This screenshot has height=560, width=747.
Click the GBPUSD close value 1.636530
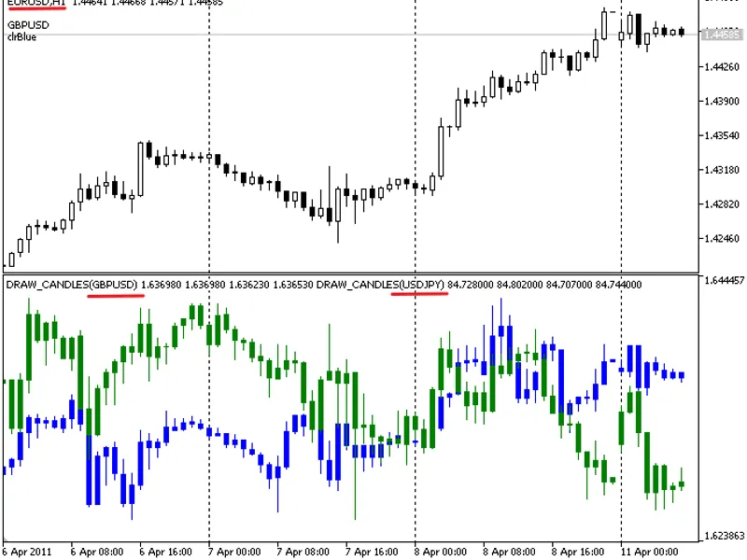click(x=292, y=285)
